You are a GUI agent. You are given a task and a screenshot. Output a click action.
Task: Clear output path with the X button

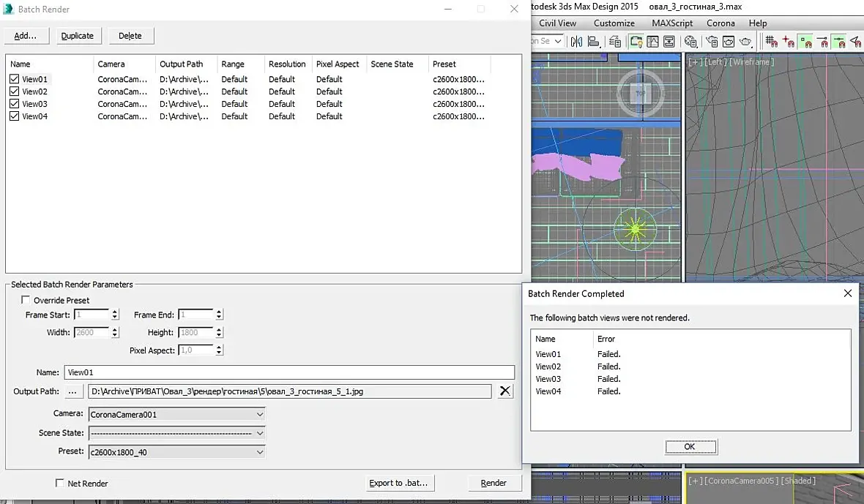click(x=505, y=391)
